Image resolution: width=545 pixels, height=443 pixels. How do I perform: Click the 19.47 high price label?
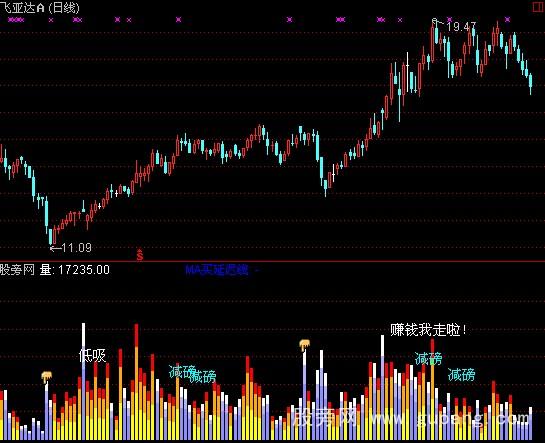(x=461, y=26)
